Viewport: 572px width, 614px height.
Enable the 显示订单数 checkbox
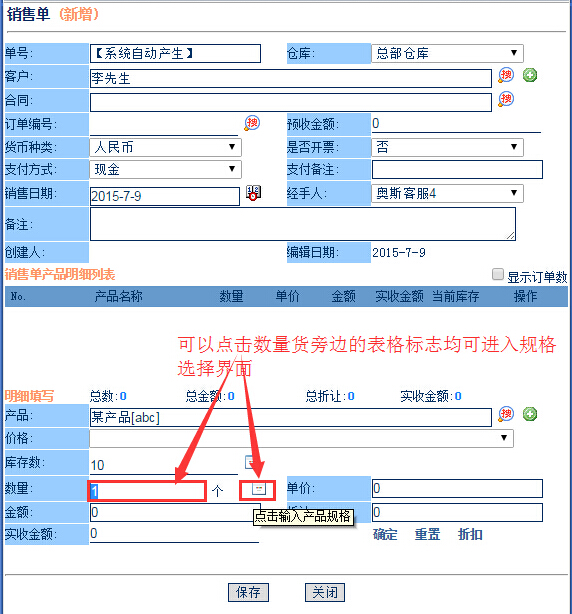coord(498,274)
